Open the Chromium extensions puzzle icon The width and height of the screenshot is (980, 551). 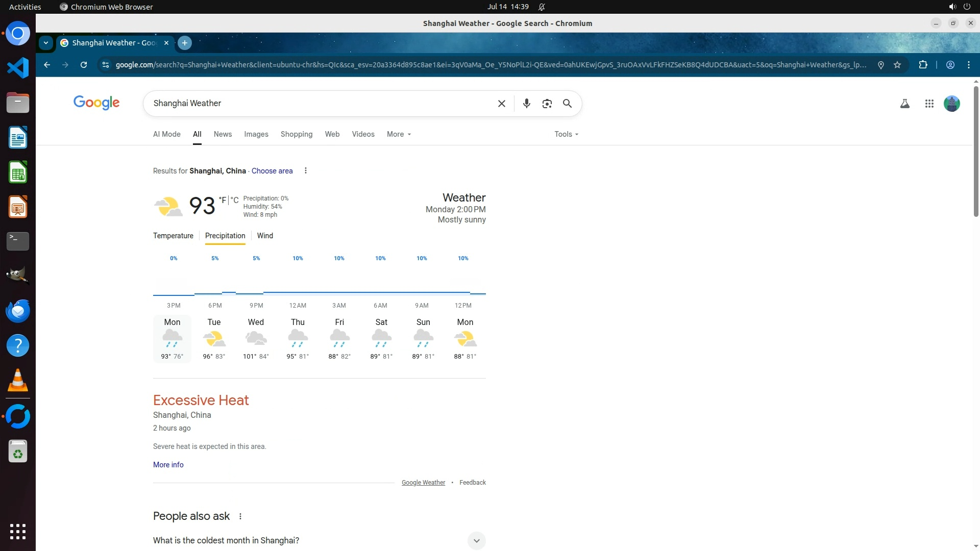click(923, 65)
